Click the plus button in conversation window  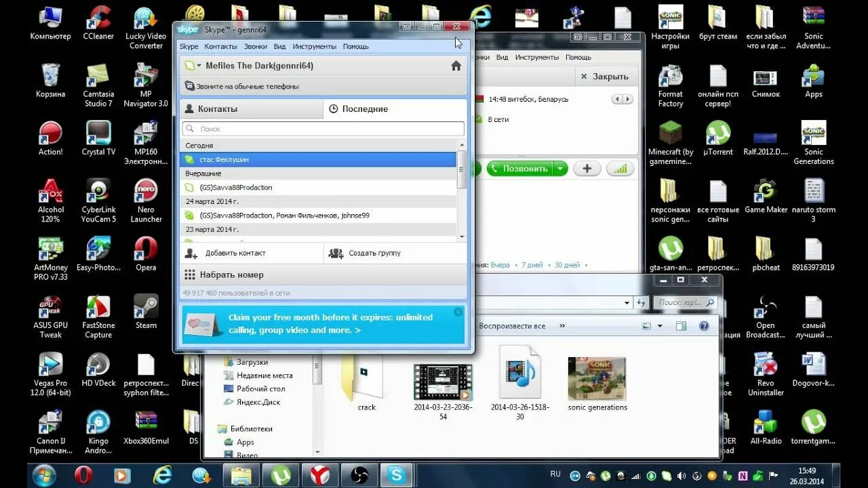[x=587, y=169]
